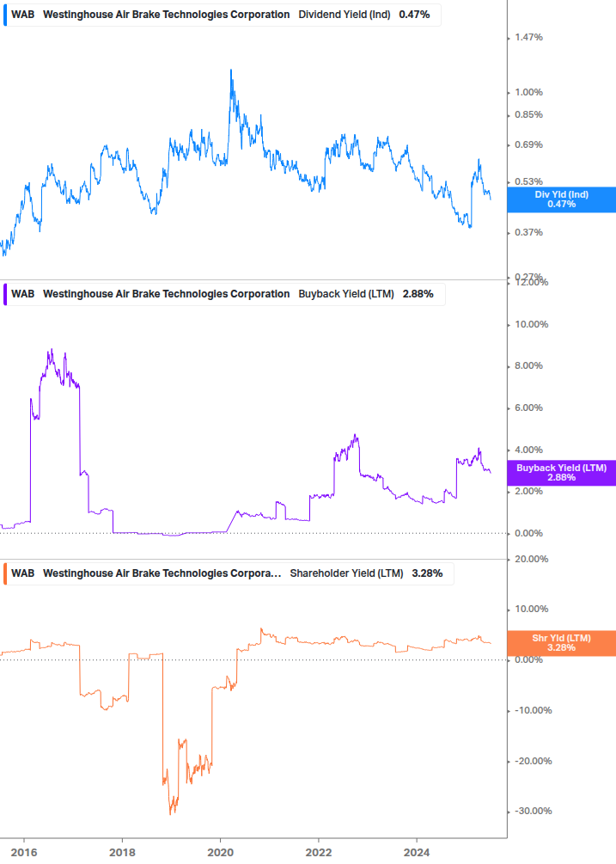The width and height of the screenshot is (616, 864).
Task: Click the 'Shareholder Yield (LTM)' metric label
Action: pos(347,573)
